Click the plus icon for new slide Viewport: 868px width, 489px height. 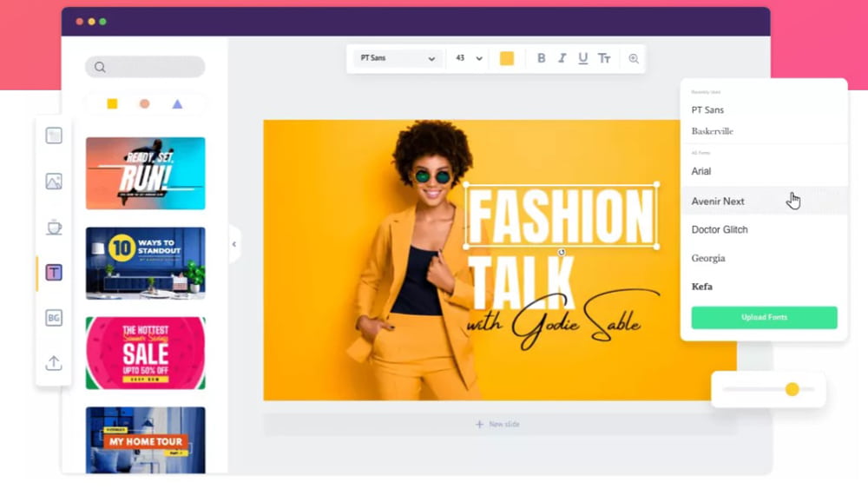point(479,424)
